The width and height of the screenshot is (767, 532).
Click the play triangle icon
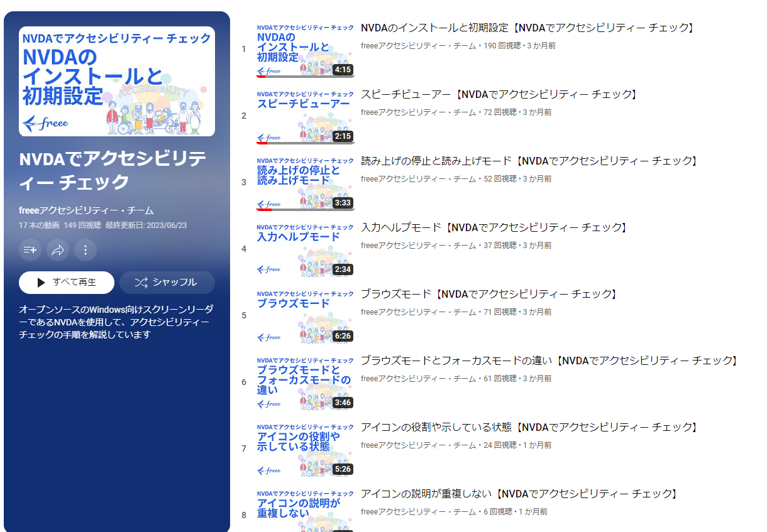click(x=40, y=282)
